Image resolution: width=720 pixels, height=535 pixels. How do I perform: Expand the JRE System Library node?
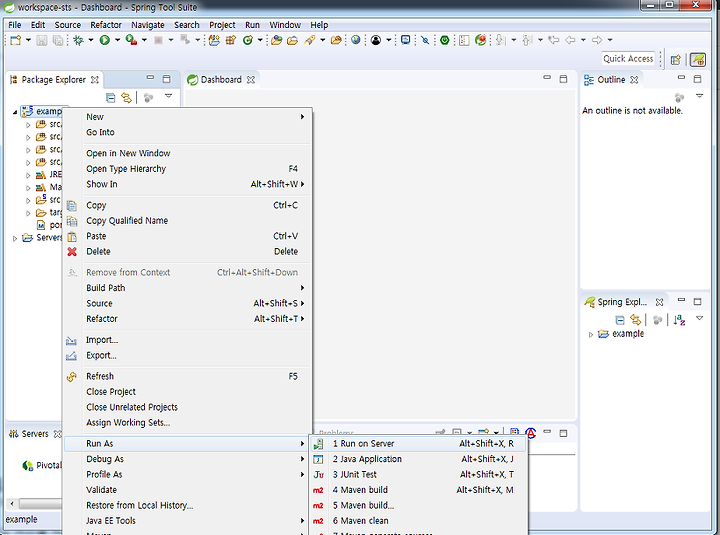click(x=28, y=175)
